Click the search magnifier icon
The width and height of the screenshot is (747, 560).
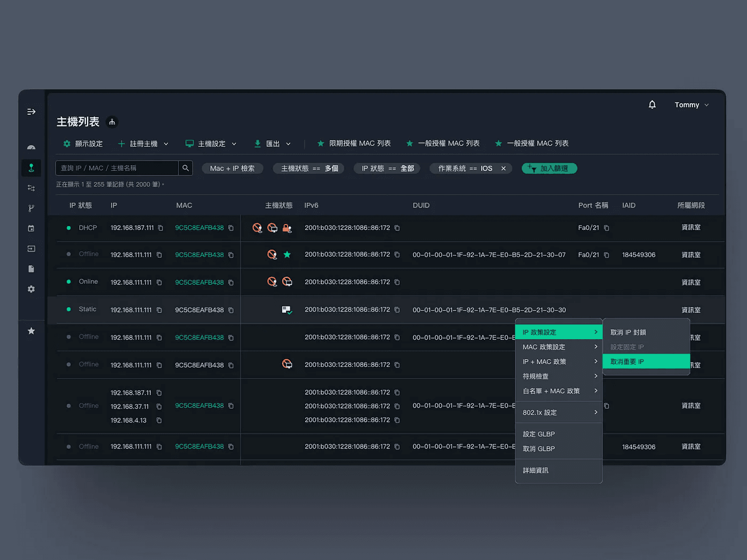pyautogui.click(x=186, y=168)
